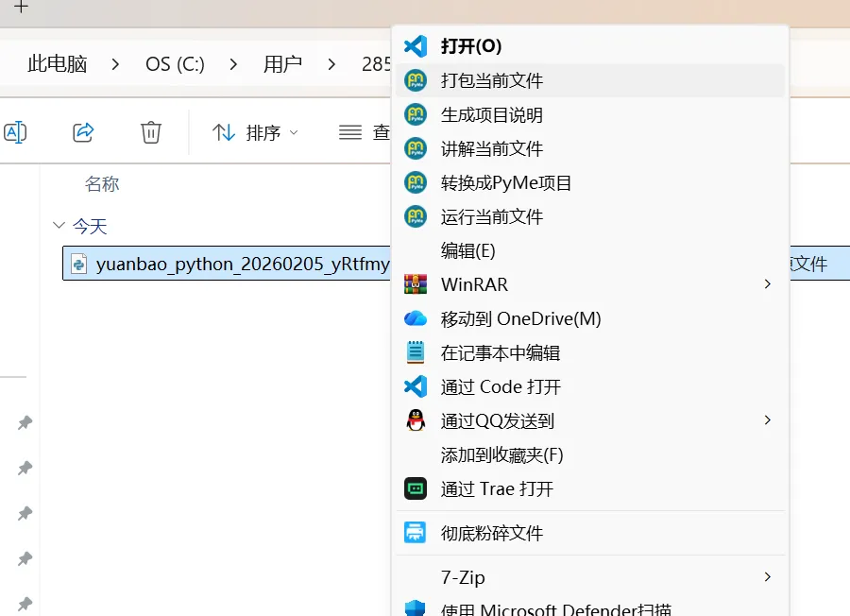The image size is (850, 616).
Task: Collapse the 今天 group chevron
Action: pos(59,225)
